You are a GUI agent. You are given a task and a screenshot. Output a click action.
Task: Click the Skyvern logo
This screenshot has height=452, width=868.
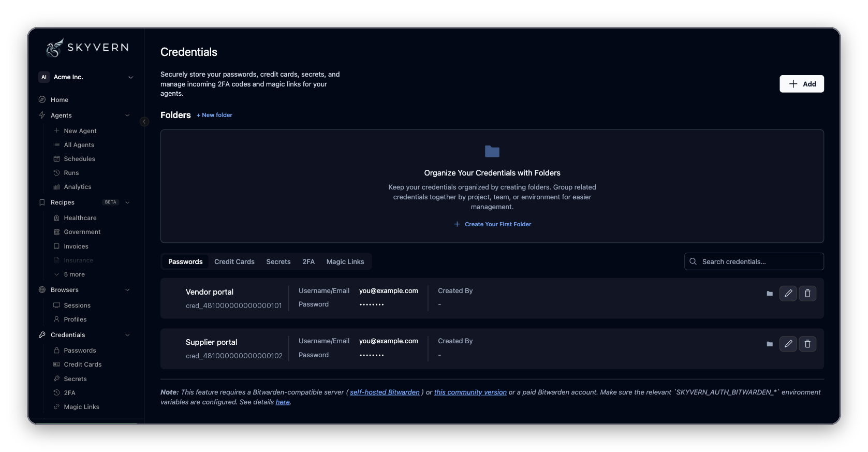[x=87, y=48]
